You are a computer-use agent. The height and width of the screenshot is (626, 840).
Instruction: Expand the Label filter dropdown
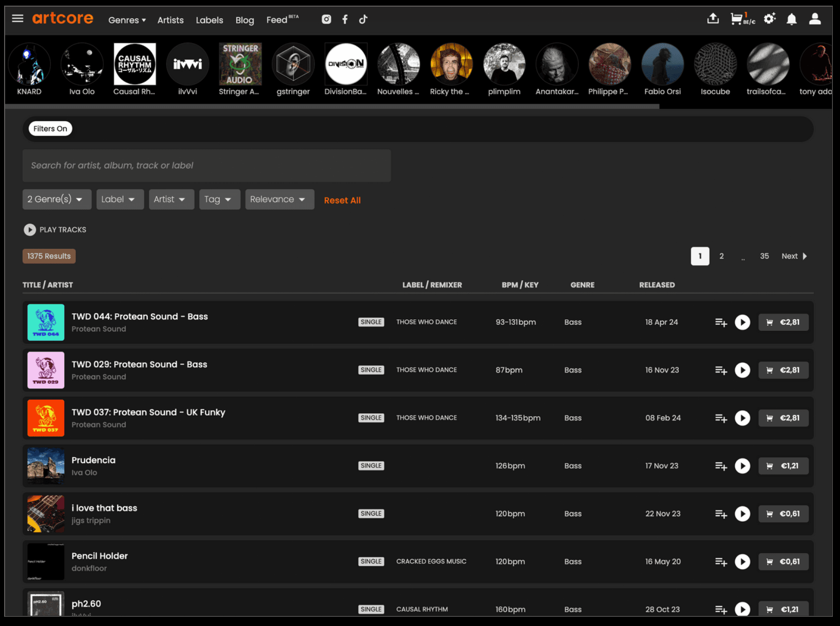click(119, 199)
